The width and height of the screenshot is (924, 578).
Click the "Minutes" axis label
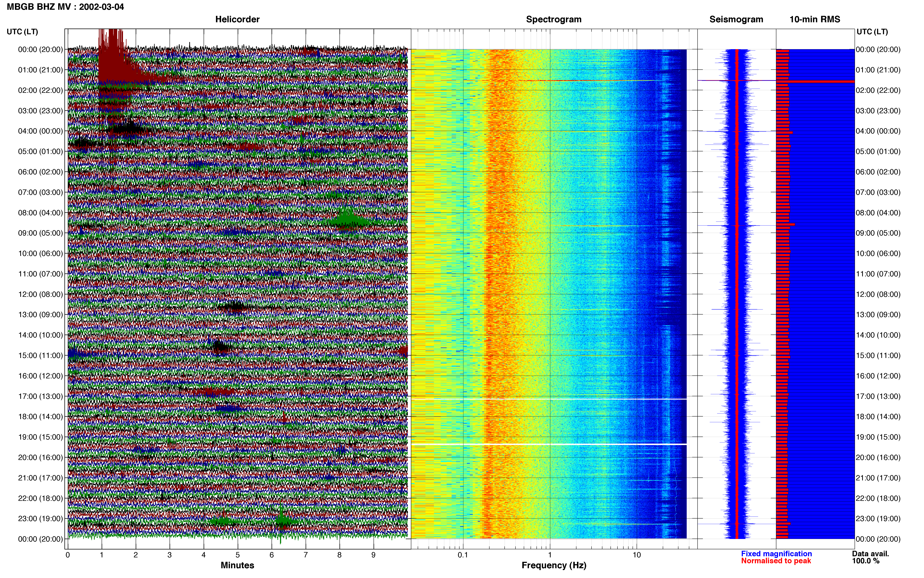237,565
